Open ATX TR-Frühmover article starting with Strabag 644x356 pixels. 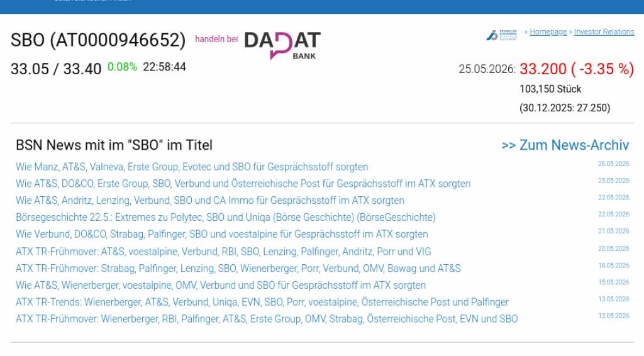[x=238, y=268]
